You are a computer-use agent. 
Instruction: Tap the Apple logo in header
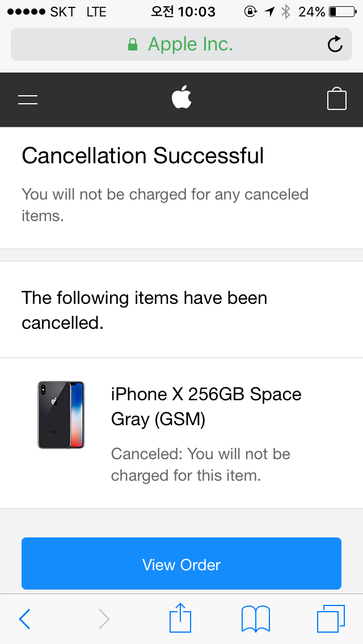point(181,98)
